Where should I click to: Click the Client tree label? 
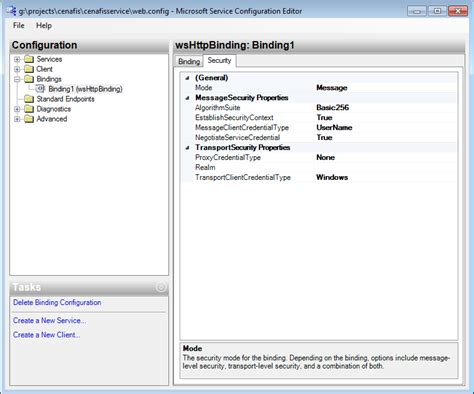[44, 69]
